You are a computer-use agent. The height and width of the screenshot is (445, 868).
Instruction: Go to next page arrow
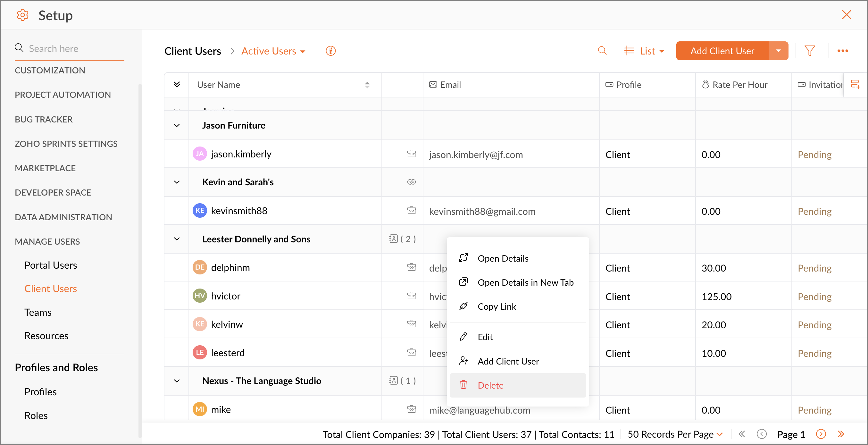[x=821, y=434]
